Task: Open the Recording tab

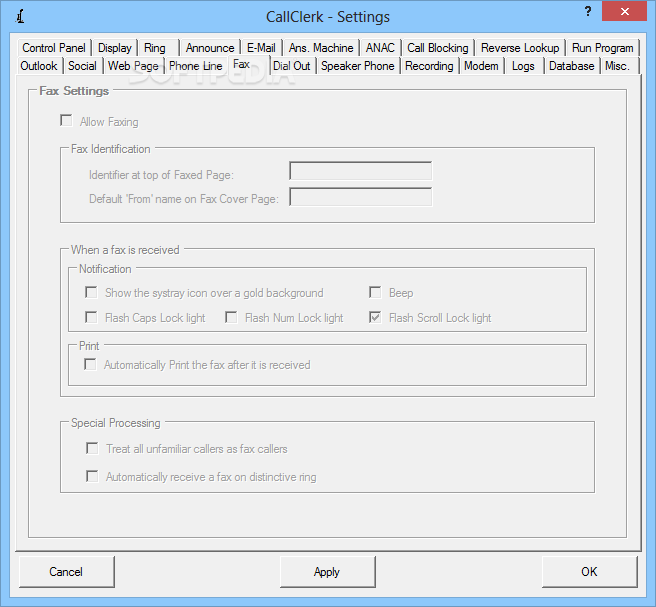Action: tap(429, 66)
